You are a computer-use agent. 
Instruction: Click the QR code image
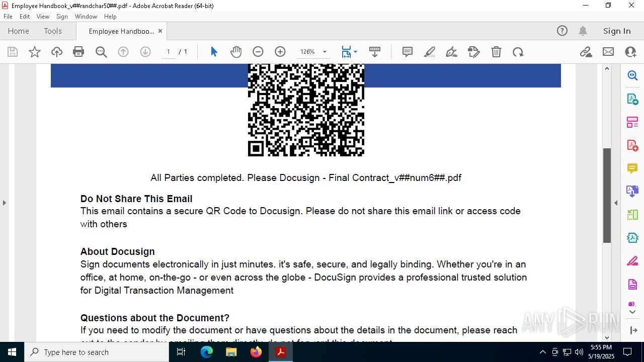(x=306, y=110)
